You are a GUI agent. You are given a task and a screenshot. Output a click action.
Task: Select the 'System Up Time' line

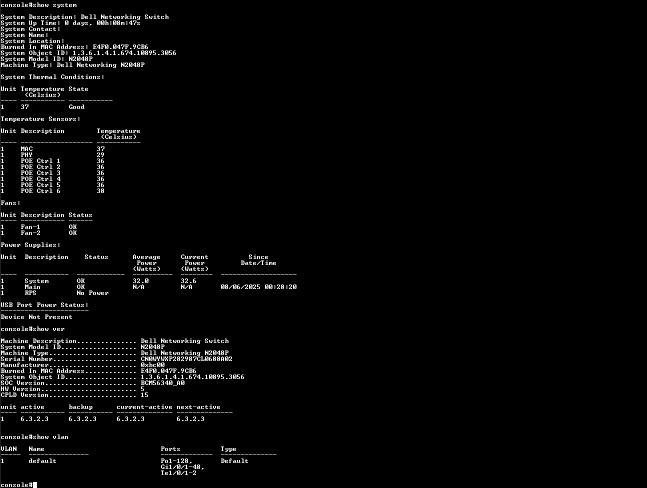click(x=70, y=23)
